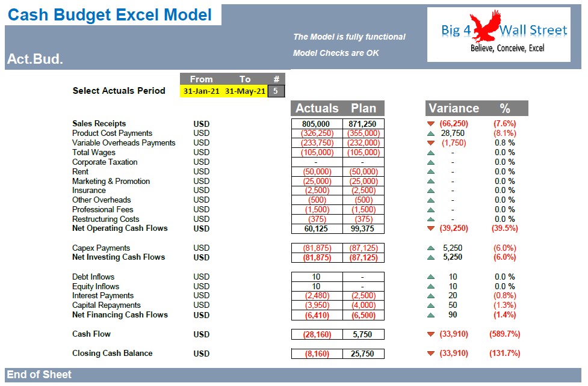
Task: Select the From date cell 31-Jan-21
Action: pos(202,91)
